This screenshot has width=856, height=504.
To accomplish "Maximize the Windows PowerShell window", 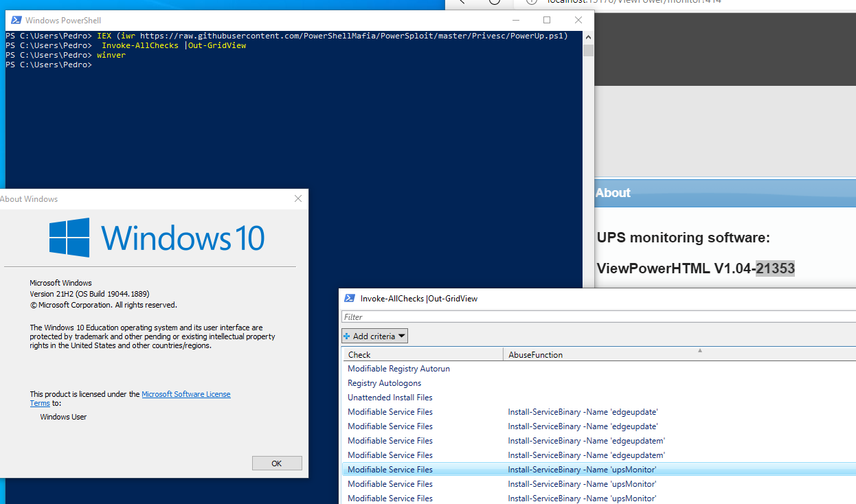I will [547, 21].
